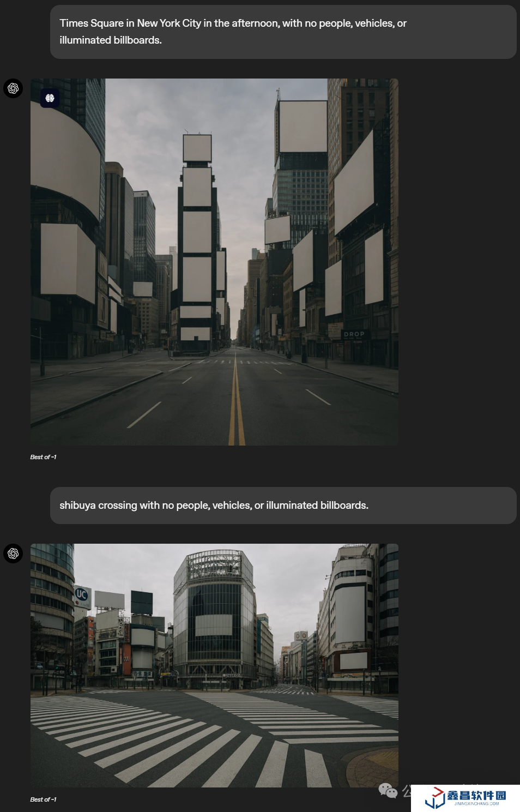Click the topmost blank billboard on central tower

197,148
